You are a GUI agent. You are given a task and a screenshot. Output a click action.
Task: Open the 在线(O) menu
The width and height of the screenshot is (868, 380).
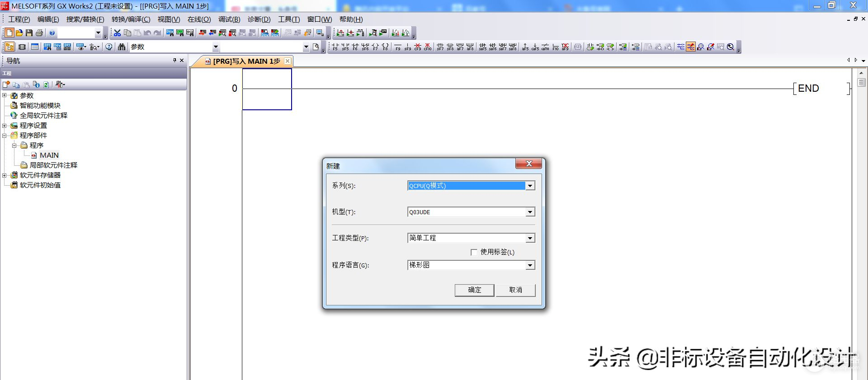tap(199, 19)
